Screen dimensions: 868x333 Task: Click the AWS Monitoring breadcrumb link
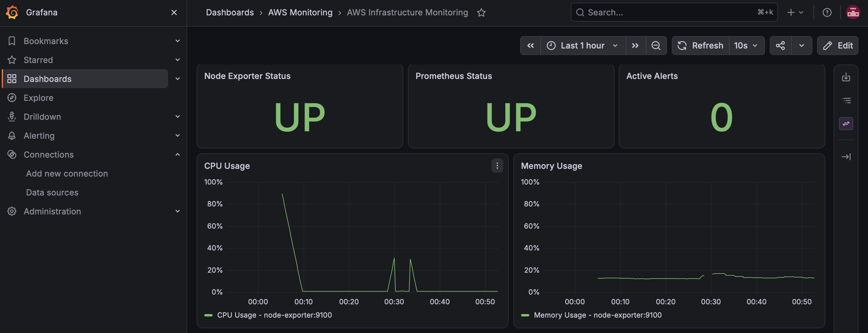tap(300, 12)
